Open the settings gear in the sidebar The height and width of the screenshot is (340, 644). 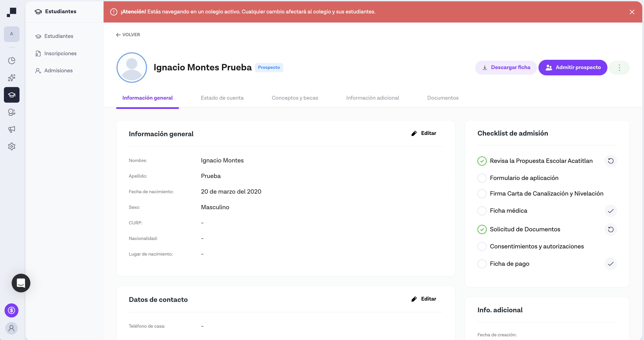[x=11, y=146]
